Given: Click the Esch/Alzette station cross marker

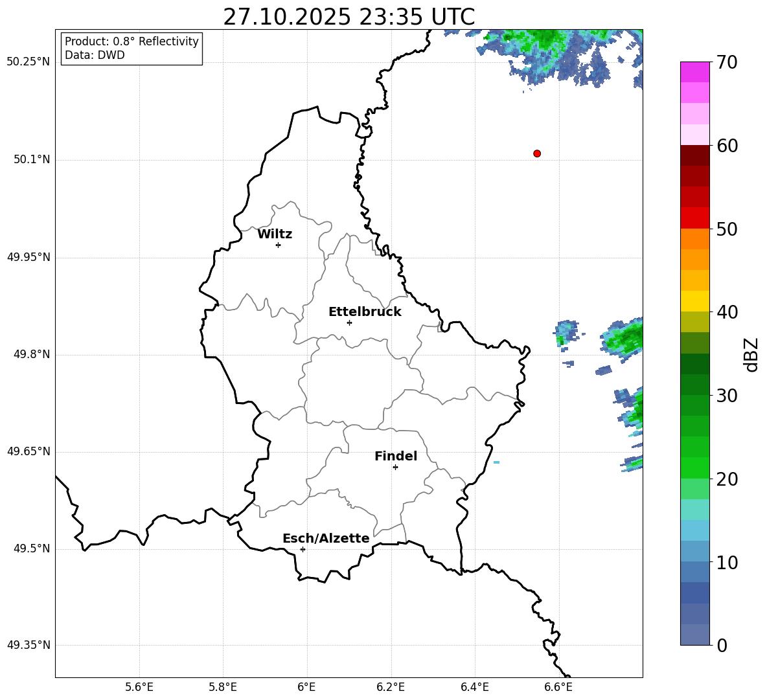Looking at the screenshot, I should 303,549.
